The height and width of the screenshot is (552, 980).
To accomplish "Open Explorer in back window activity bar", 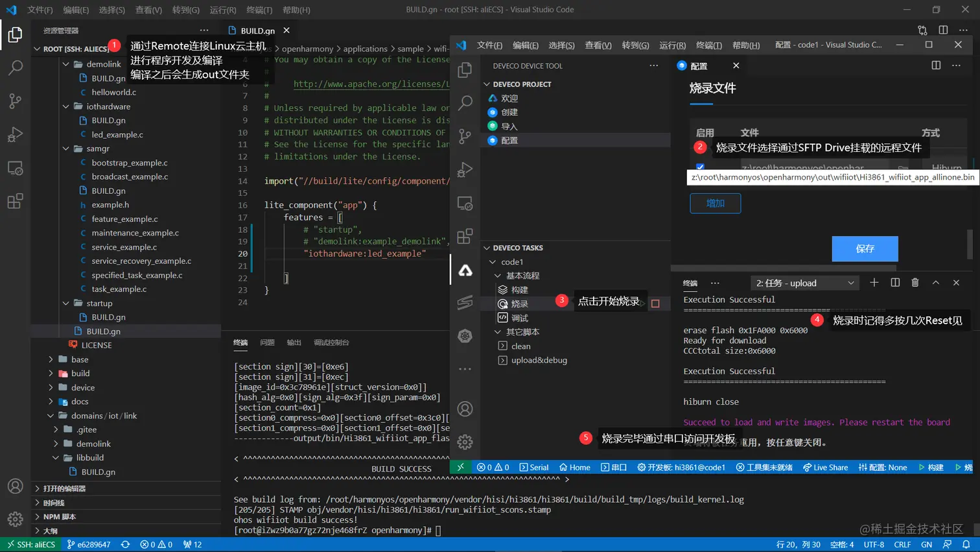I will point(15,34).
